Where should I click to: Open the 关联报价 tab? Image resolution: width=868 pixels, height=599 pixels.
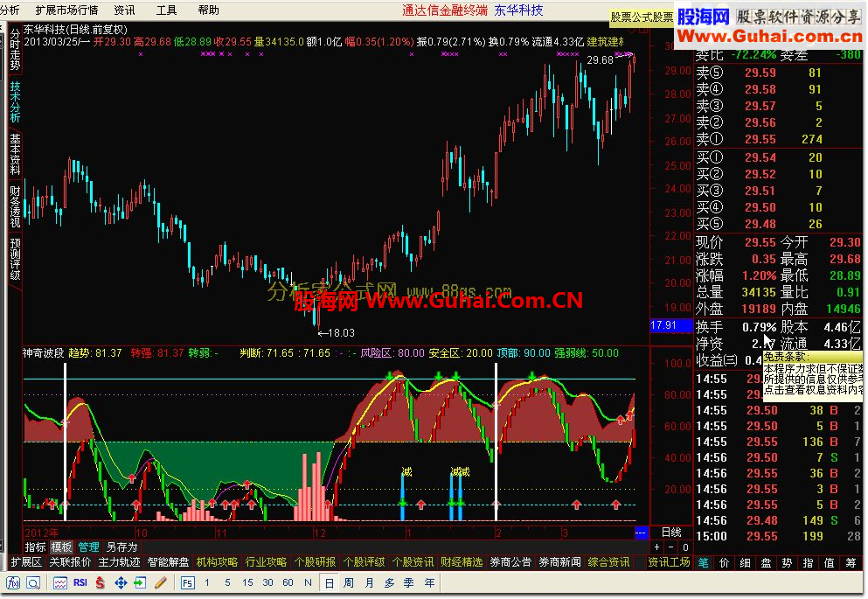[70, 562]
